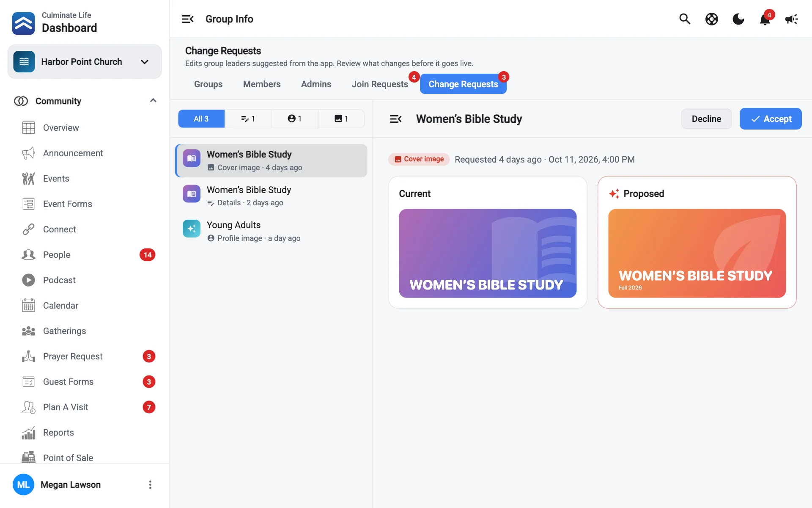812x508 pixels.
Task: Filter by All 3 change requests
Action: pos(201,119)
